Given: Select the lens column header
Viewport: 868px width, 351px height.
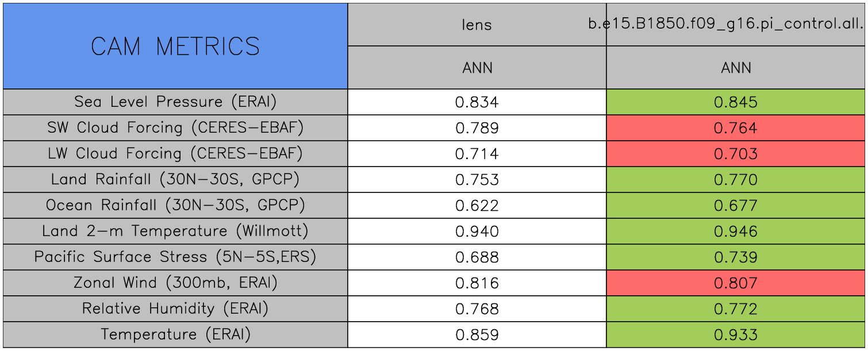Looking at the screenshot, I should [x=477, y=25].
